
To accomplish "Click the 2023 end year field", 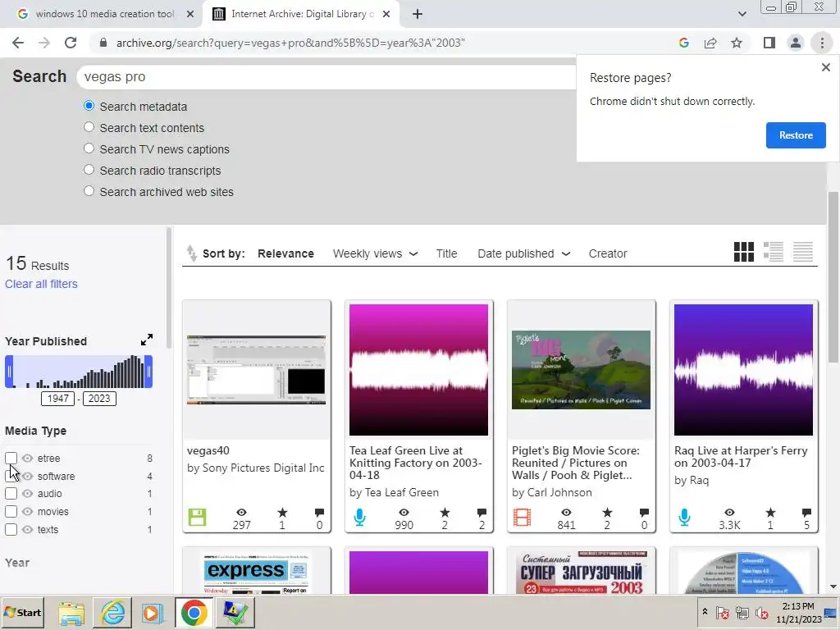I will coord(99,399).
